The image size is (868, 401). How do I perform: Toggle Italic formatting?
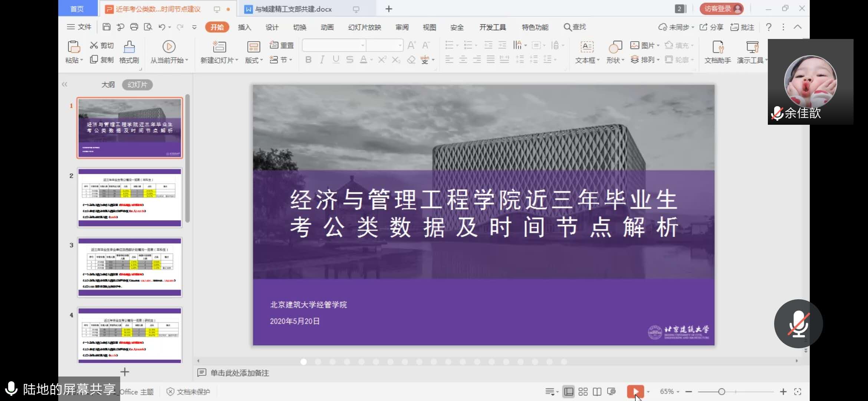(322, 60)
